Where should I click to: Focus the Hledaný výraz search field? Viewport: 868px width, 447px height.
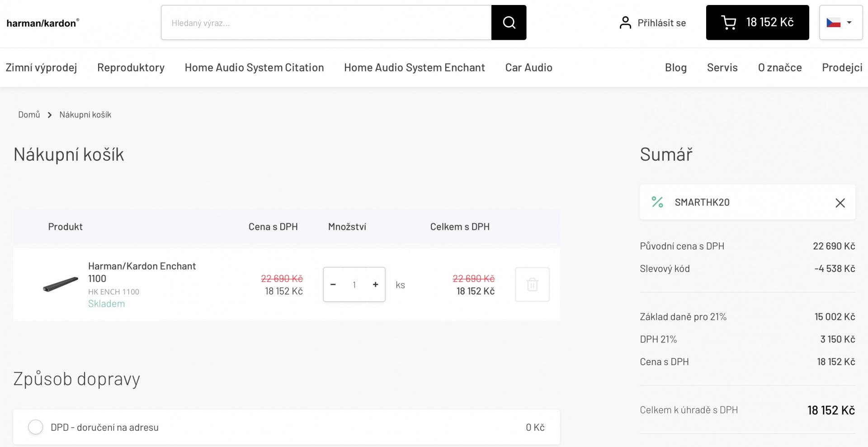click(x=325, y=23)
